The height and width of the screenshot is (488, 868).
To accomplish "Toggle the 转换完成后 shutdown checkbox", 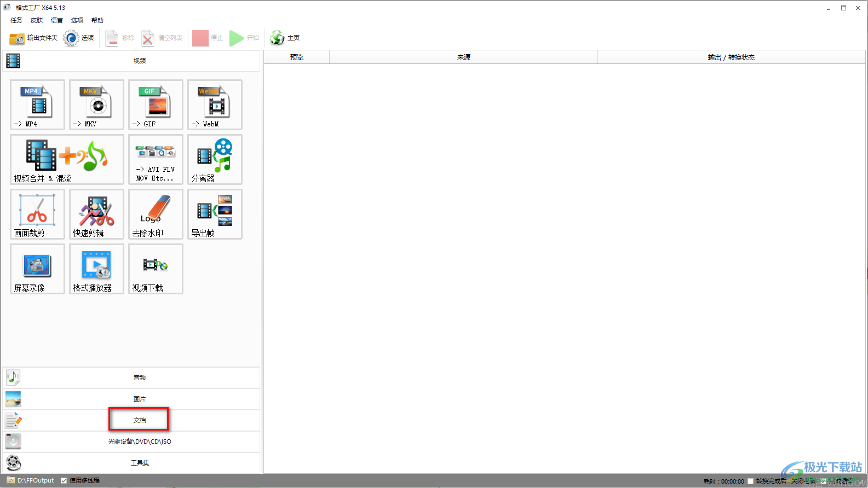I will pyautogui.click(x=750, y=481).
